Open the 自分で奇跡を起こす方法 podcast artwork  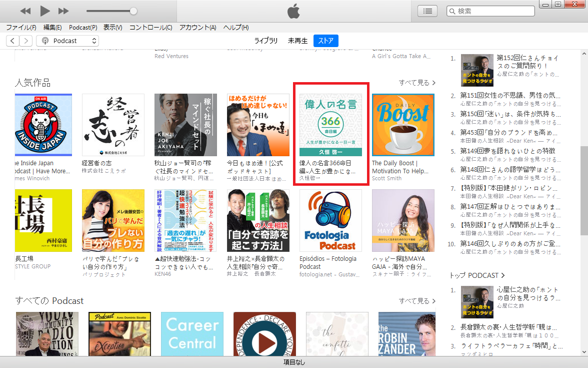(258, 220)
